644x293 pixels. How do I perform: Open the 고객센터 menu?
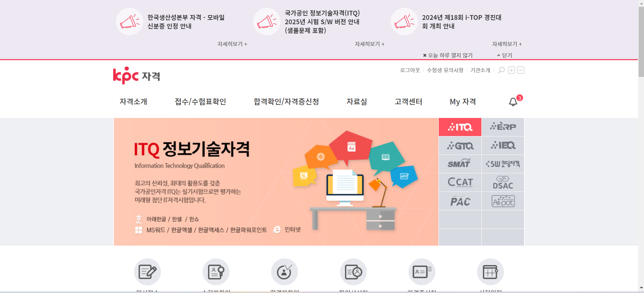409,101
